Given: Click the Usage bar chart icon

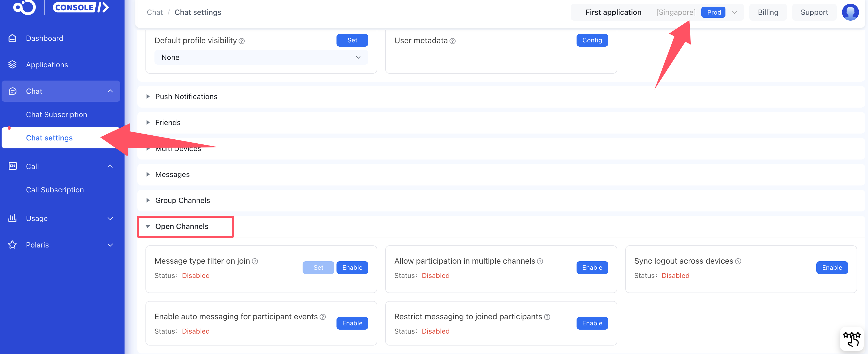Looking at the screenshot, I should (x=12, y=218).
